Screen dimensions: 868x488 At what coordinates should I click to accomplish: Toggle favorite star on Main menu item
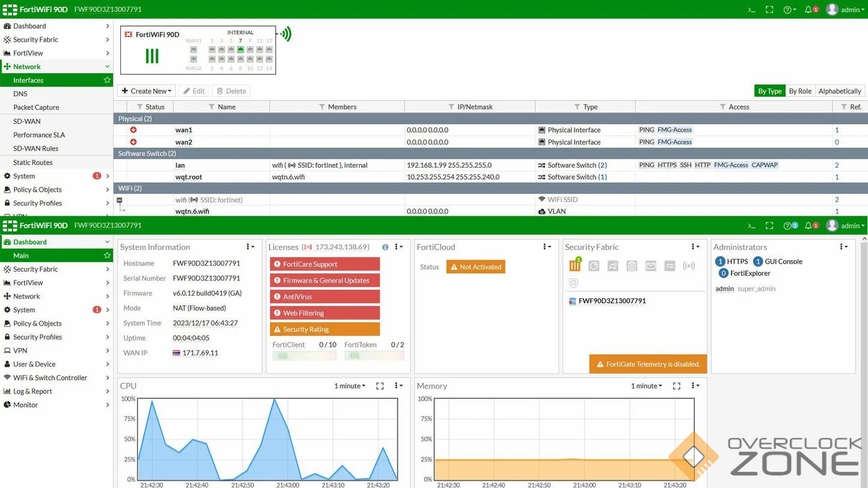point(107,255)
